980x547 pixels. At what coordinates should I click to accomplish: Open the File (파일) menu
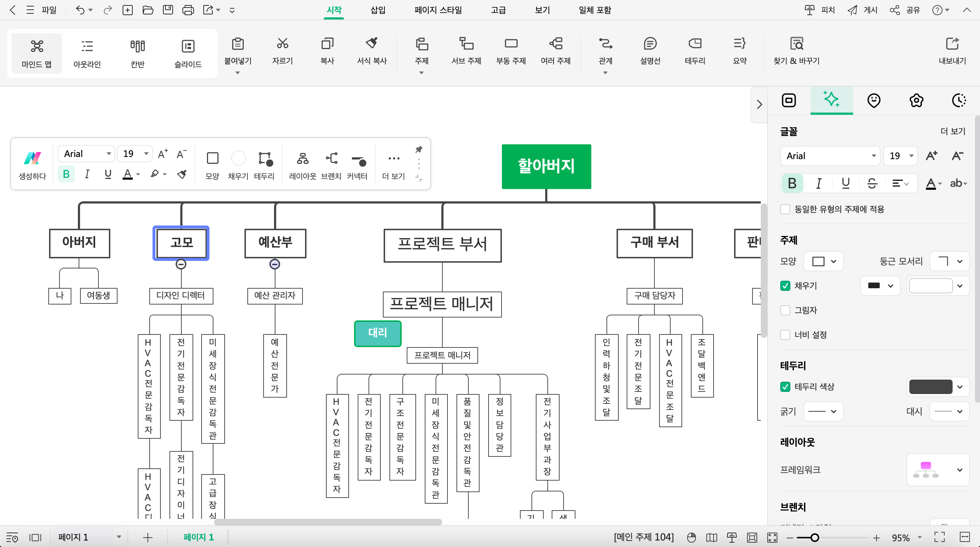coord(49,10)
